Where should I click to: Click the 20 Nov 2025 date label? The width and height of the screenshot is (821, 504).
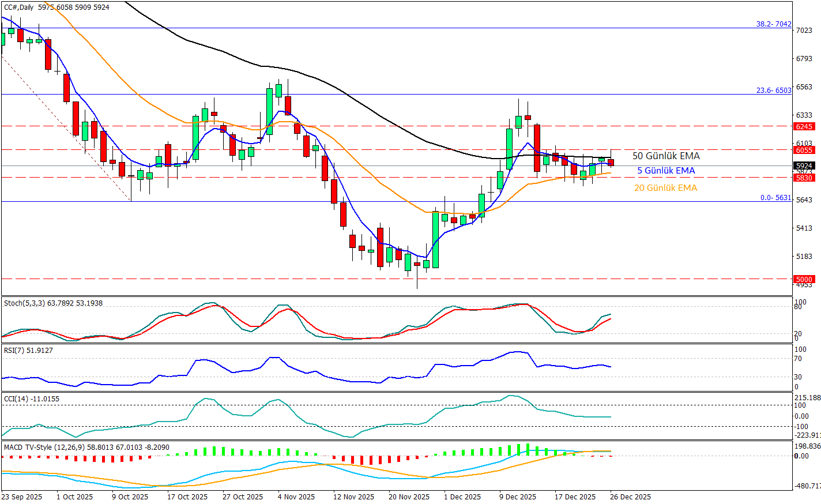click(x=409, y=497)
